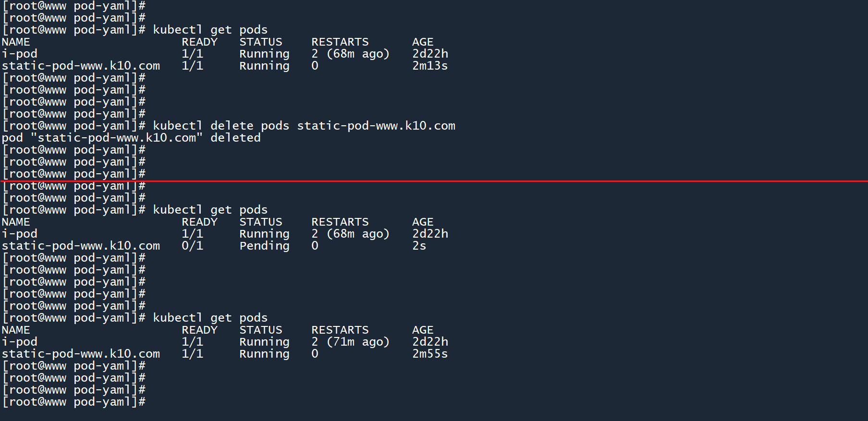Image resolution: width=868 pixels, height=421 pixels.
Task: Click the kubectl get pods command above the Pending output
Action: point(210,210)
